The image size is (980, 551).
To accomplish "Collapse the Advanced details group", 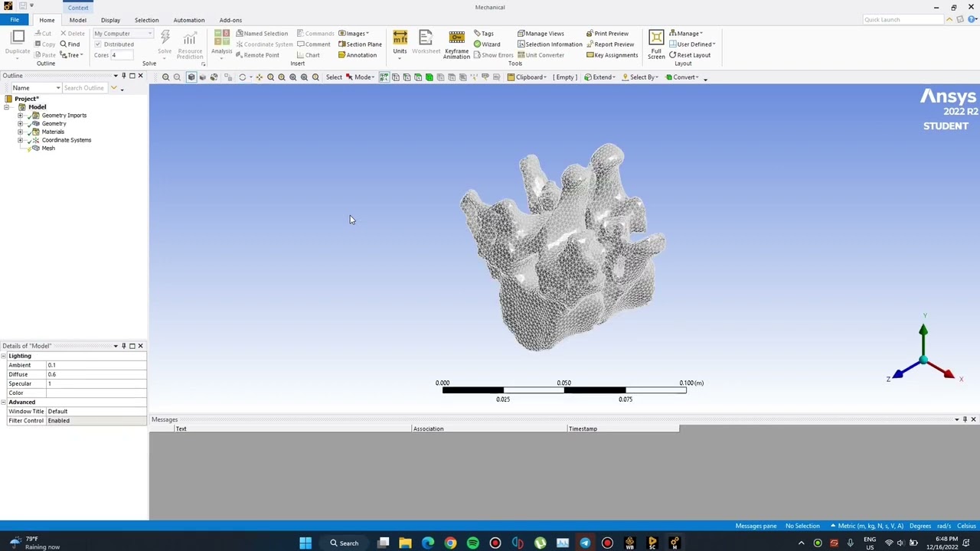I will 4,402.
